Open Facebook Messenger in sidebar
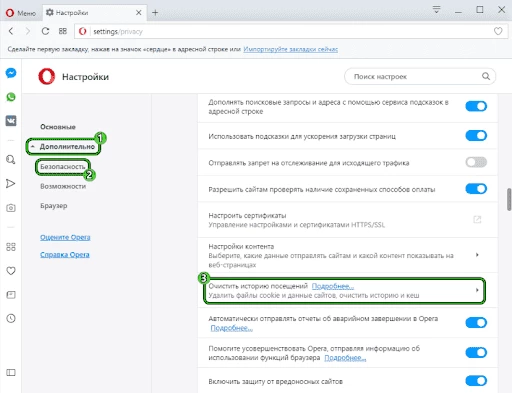 coord(11,73)
